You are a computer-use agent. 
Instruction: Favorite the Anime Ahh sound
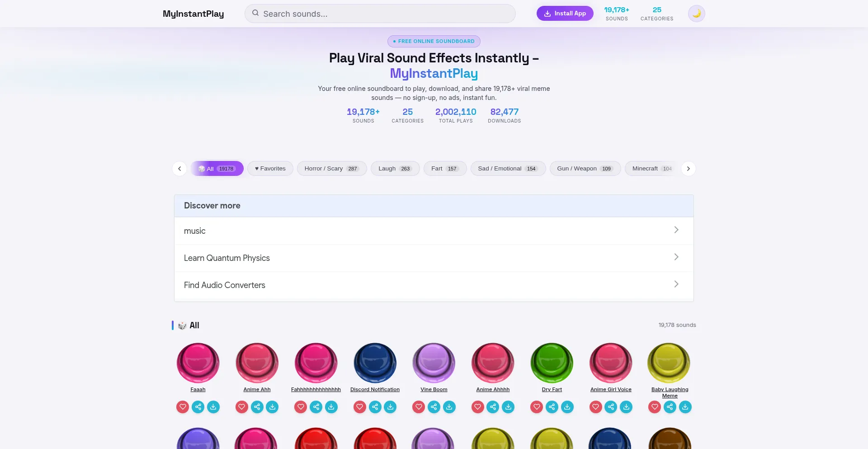[242, 407]
